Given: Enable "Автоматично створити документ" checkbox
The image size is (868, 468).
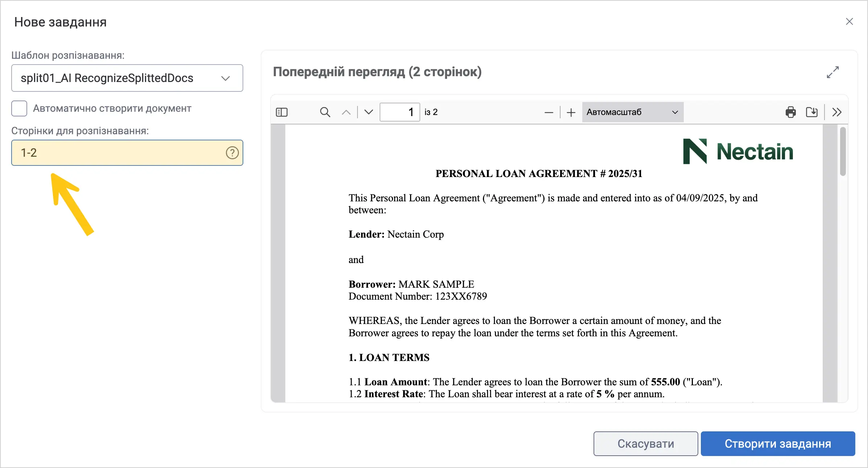Looking at the screenshot, I should click(x=19, y=108).
